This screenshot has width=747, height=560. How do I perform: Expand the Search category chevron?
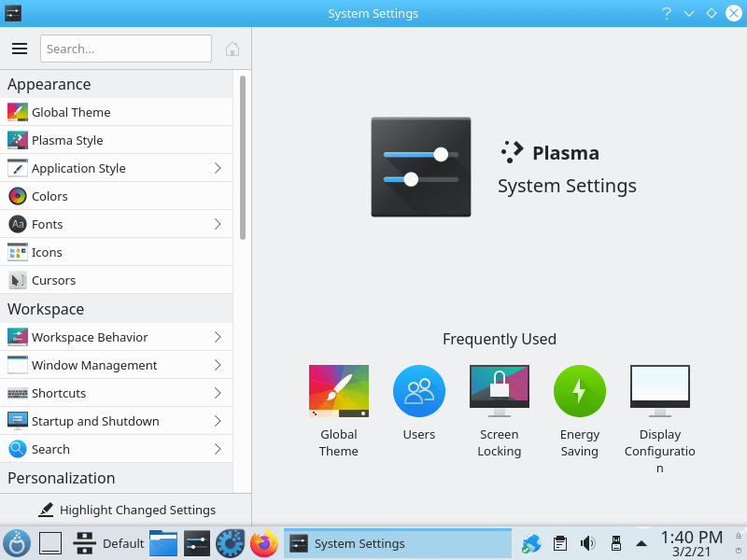[218, 449]
